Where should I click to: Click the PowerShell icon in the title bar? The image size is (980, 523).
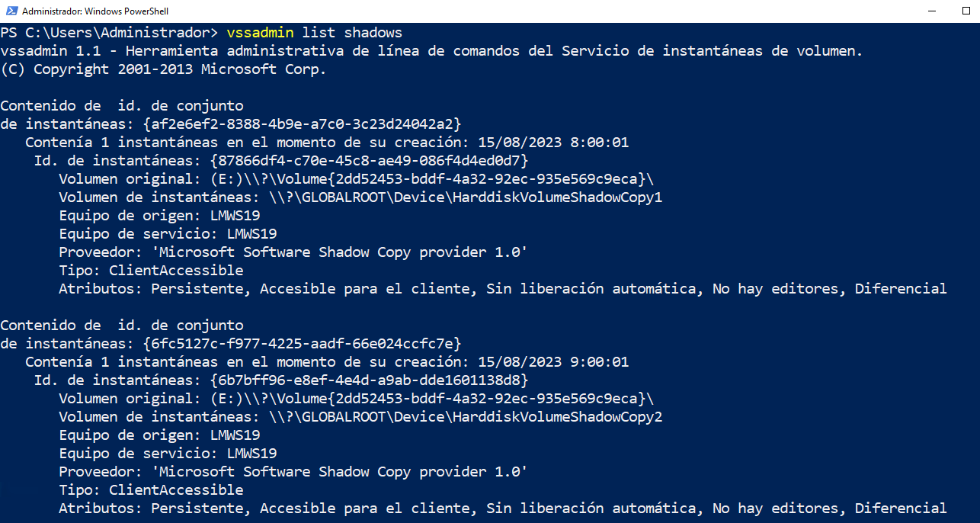tap(11, 11)
